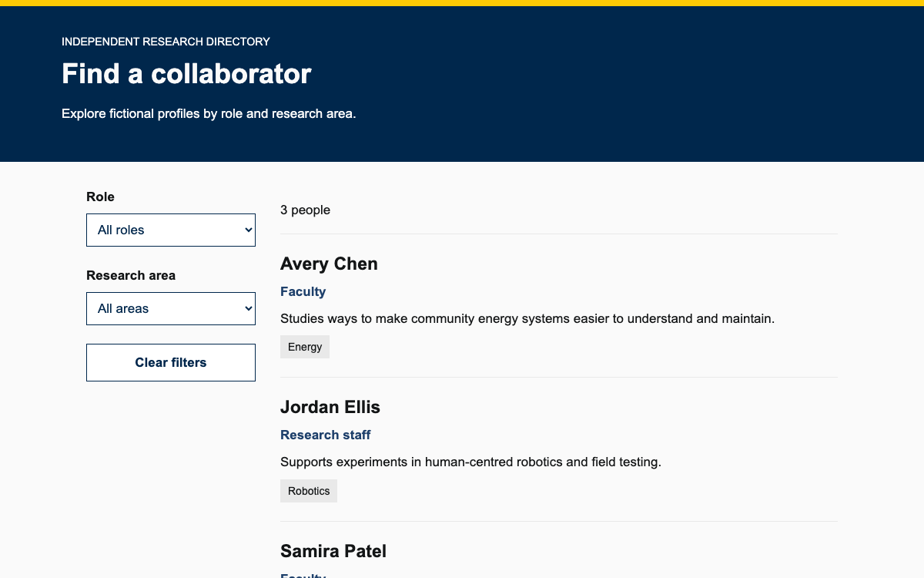Click the Energy tag
The height and width of the screenshot is (578, 924).
(x=305, y=347)
